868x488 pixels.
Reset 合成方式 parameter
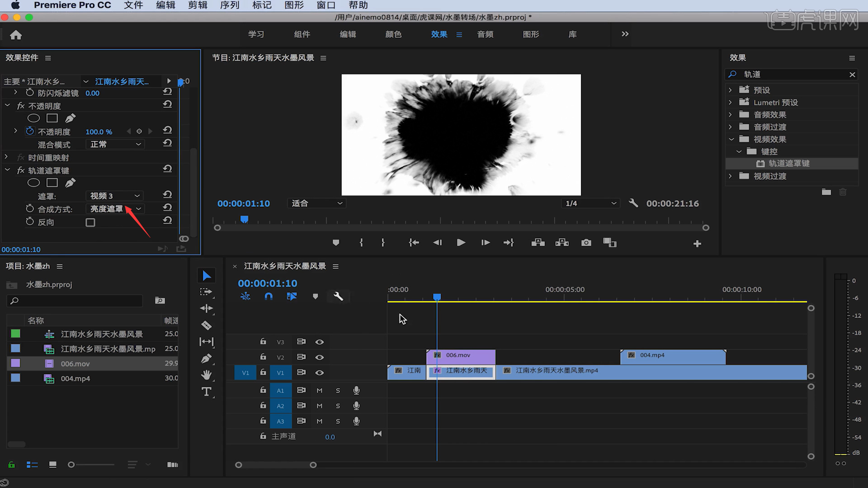click(167, 207)
